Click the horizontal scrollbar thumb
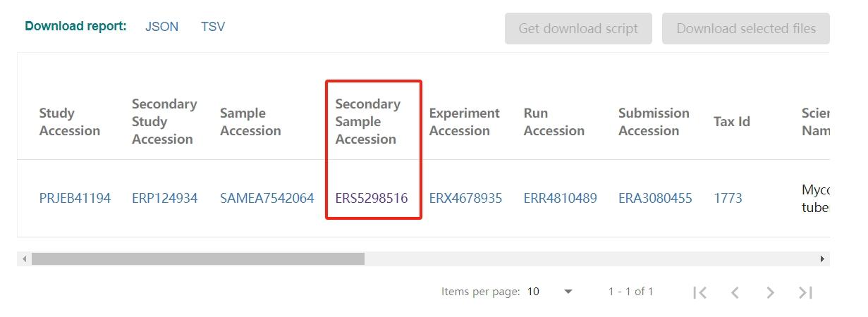Image resolution: width=868 pixels, height=317 pixels. (x=197, y=259)
